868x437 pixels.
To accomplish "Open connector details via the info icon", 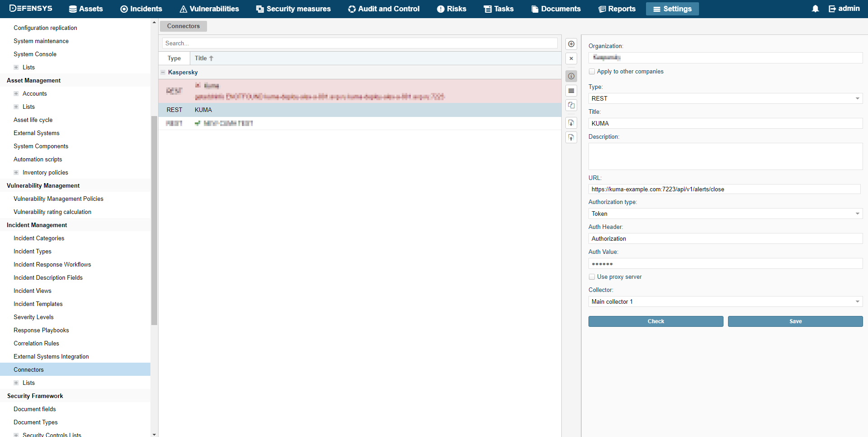I will [x=571, y=76].
